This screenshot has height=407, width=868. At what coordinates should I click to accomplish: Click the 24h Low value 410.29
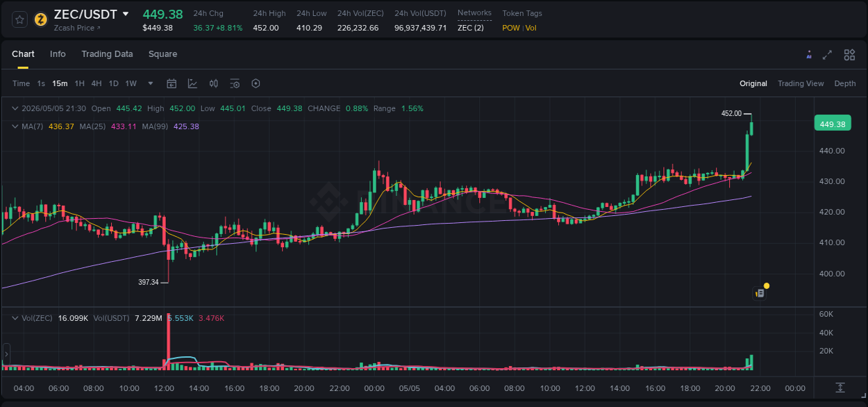[310, 28]
